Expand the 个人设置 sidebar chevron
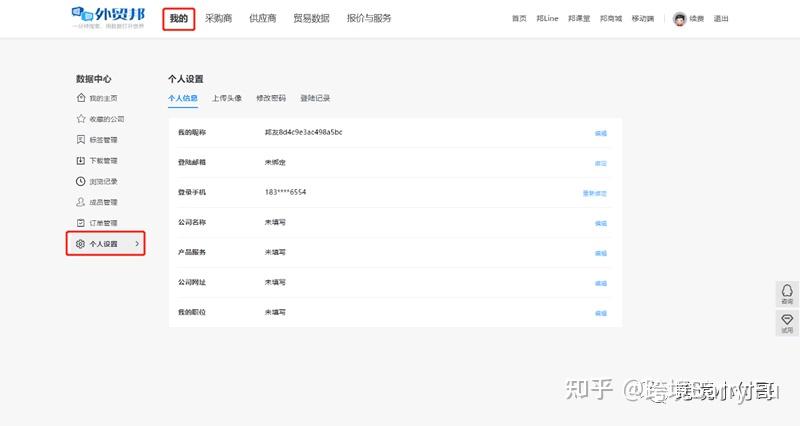Screen dimensions: 800x426 click(137, 244)
